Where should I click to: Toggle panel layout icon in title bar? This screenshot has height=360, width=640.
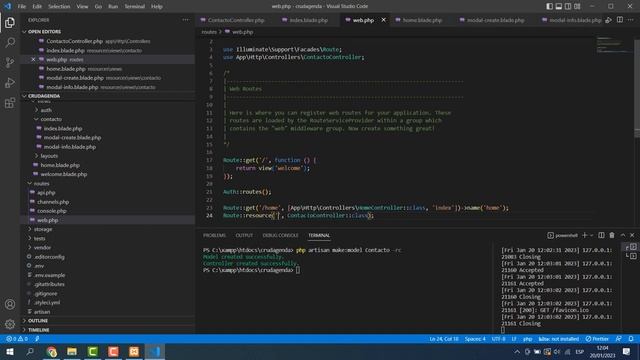point(559,6)
